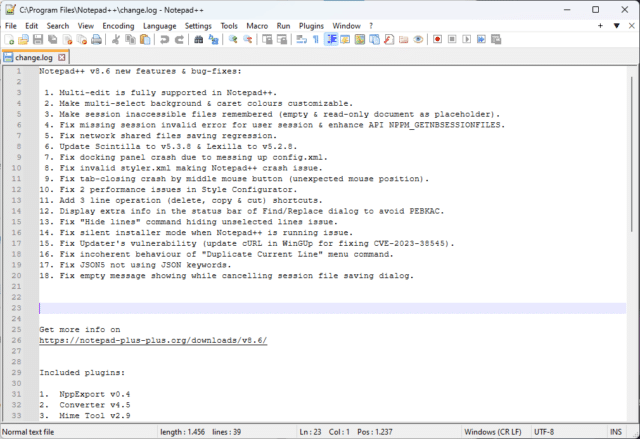Click the Close file toolbar icon
Screen dimensions: 640x439
pyautogui.click(x=67, y=40)
